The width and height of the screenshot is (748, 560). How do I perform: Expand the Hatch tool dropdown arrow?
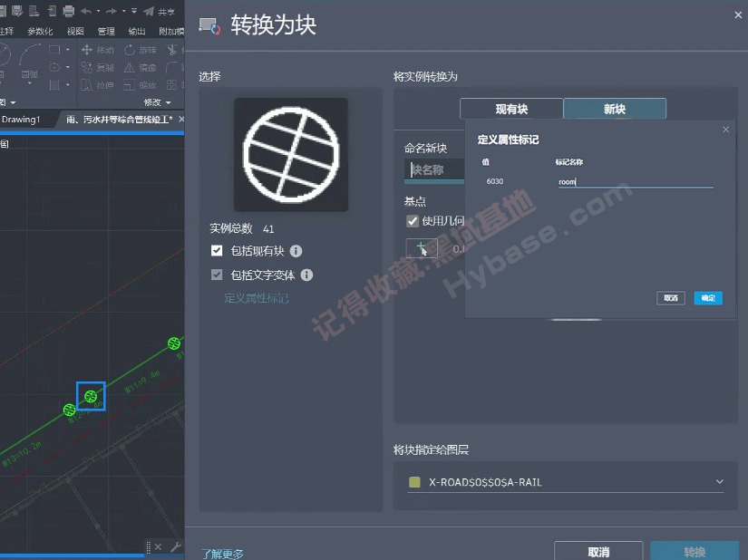click(68, 85)
